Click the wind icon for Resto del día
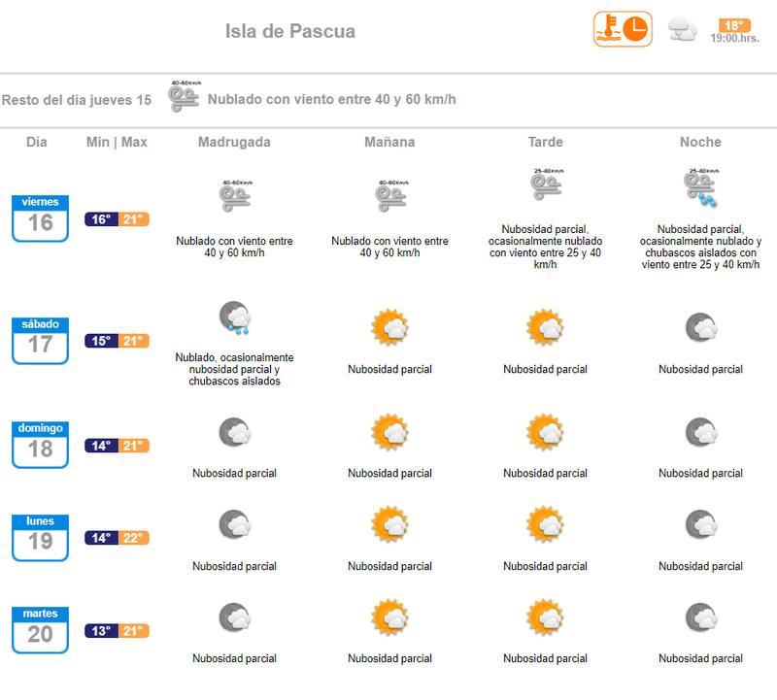 184,96
